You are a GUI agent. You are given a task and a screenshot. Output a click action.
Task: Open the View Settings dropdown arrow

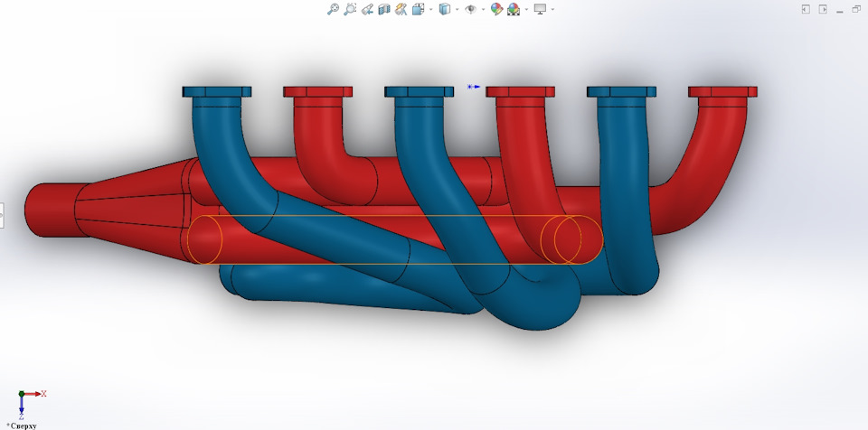(x=552, y=9)
